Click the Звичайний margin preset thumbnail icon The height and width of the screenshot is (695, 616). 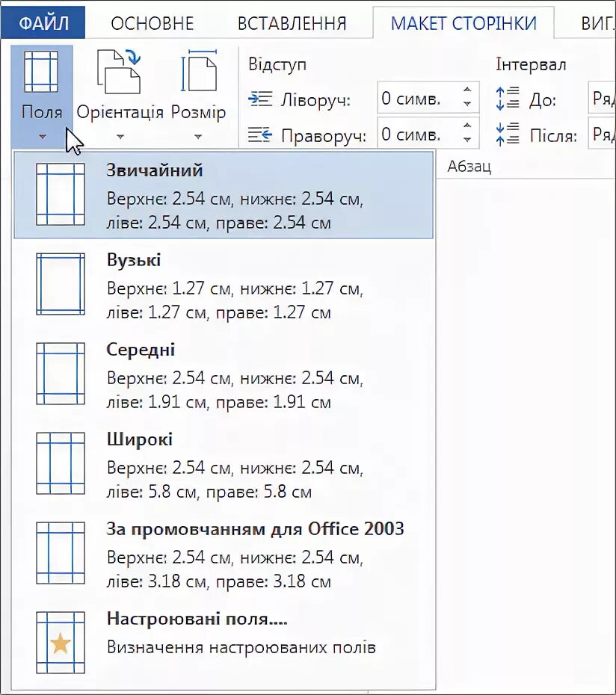[x=60, y=194]
